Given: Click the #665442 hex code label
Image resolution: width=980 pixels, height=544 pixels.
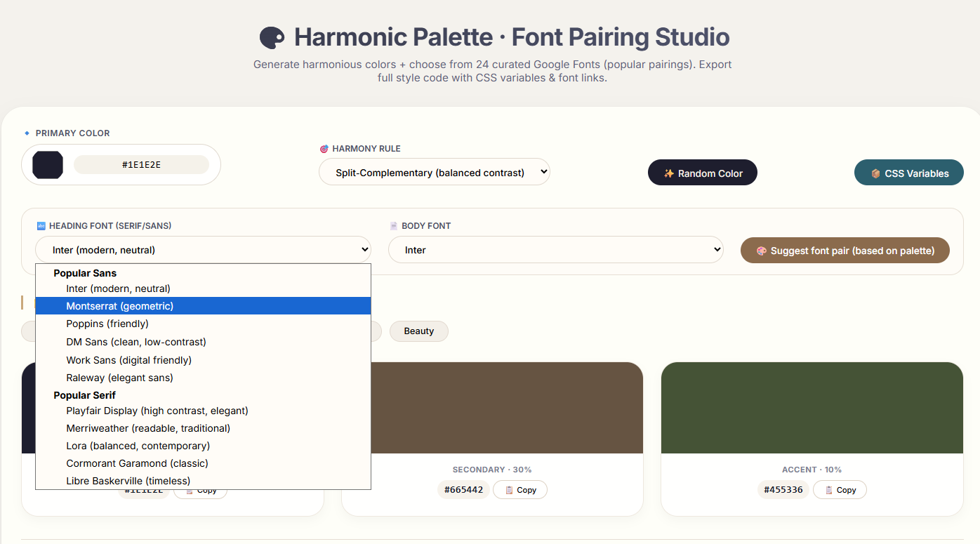Looking at the screenshot, I should 463,490.
